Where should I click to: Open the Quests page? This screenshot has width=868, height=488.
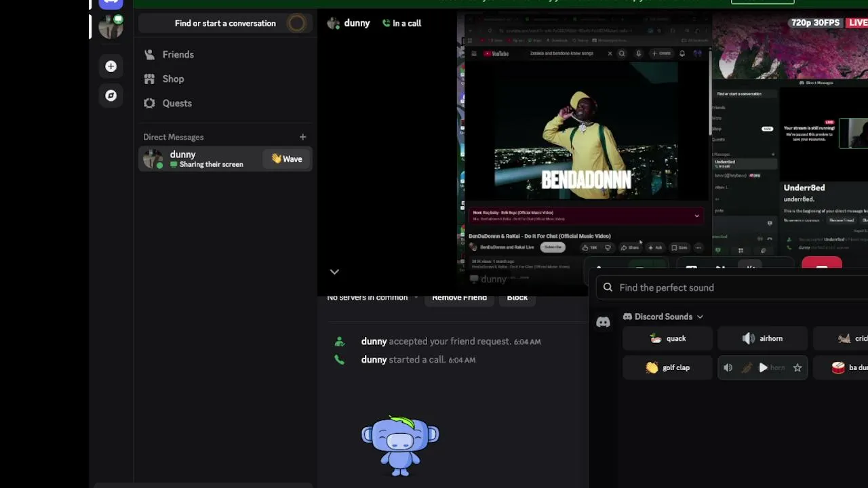pyautogui.click(x=224, y=103)
